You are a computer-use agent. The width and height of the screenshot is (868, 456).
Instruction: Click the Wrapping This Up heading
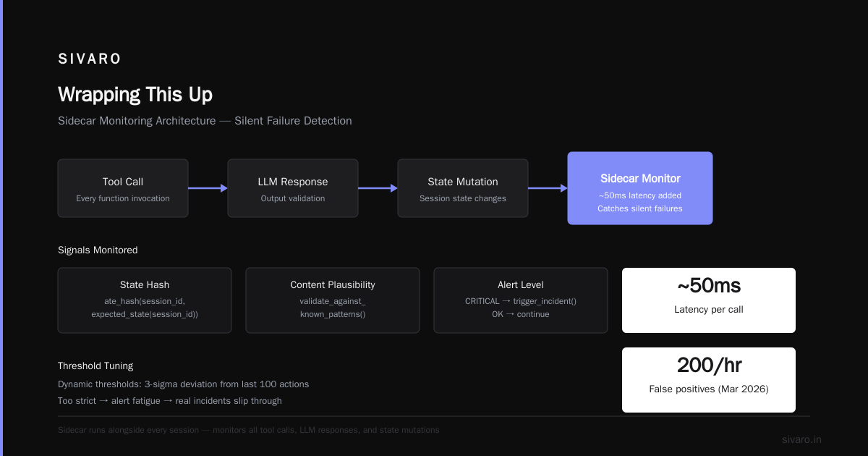tap(135, 95)
